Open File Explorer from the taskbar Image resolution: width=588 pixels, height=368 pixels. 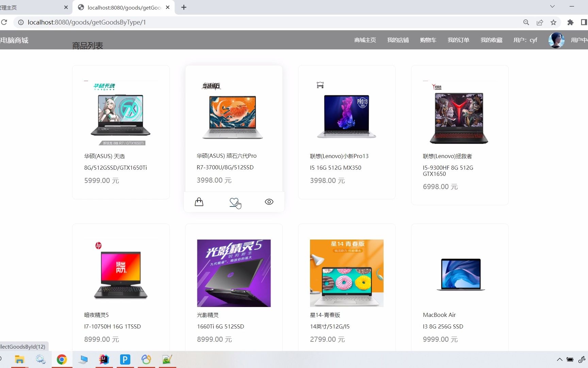tap(19, 359)
